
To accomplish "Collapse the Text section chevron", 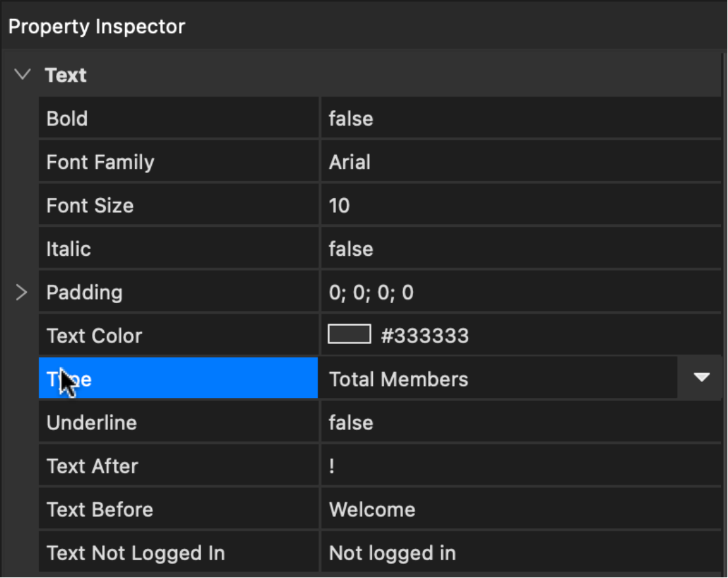I will pos(22,75).
